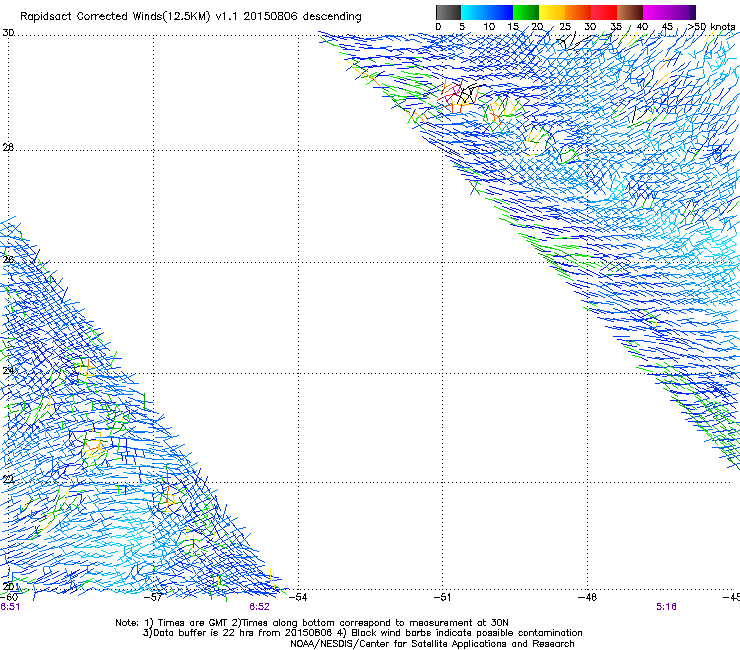The width and height of the screenshot is (740, 650).
Task: Click the latitude label "22" on the left axis
Action: pos(8,480)
